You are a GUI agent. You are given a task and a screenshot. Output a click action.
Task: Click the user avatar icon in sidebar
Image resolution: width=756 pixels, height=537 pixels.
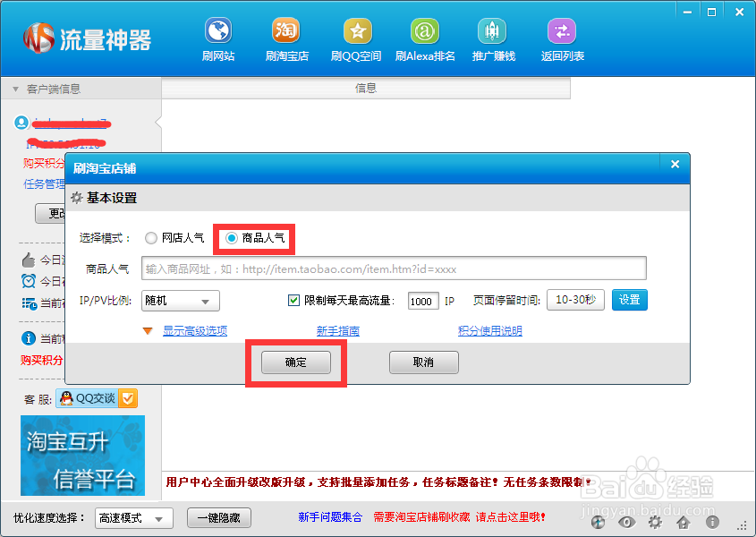[21, 123]
